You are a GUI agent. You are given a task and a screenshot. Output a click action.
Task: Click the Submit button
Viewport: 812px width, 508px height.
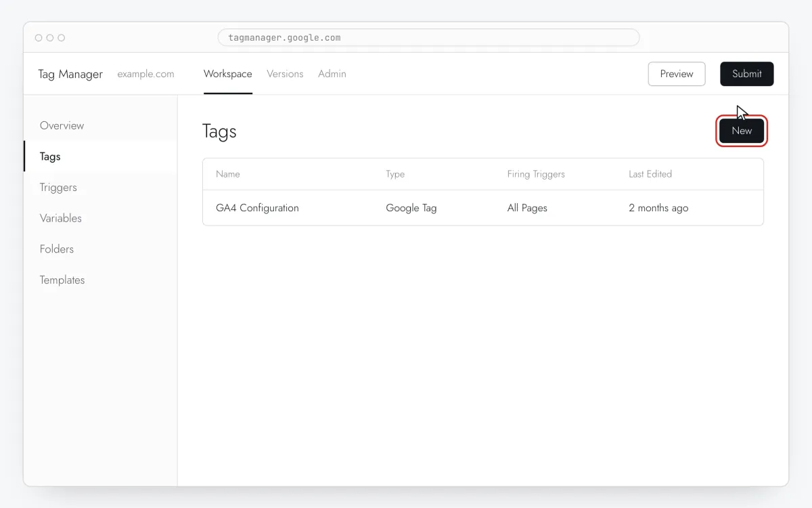point(746,74)
